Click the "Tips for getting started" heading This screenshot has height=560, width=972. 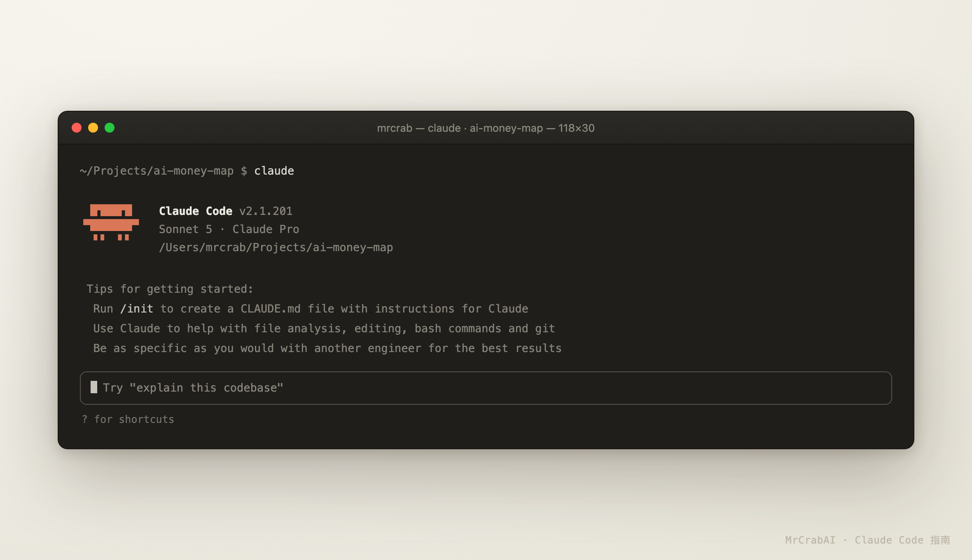[x=170, y=289]
